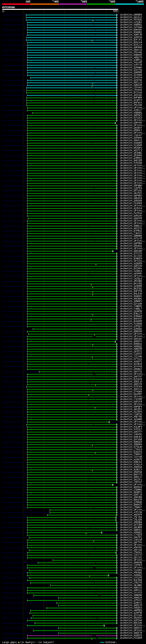Click label UniRef100_A1BQ58

(x=131, y=263)
